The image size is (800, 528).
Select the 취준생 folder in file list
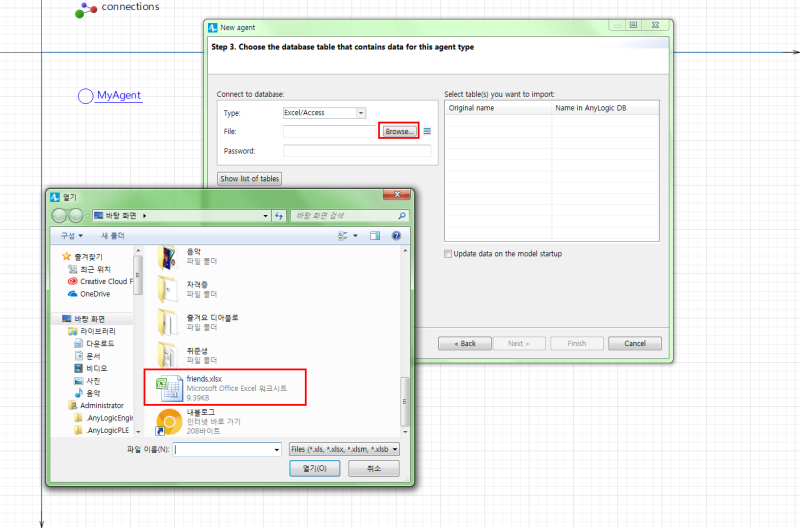[194, 356]
